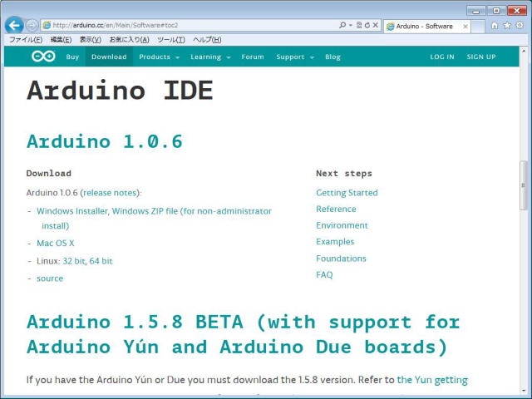Image resolution: width=532 pixels, height=399 pixels.
Task: Click the home icon in browser
Action: [x=495, y=26]
